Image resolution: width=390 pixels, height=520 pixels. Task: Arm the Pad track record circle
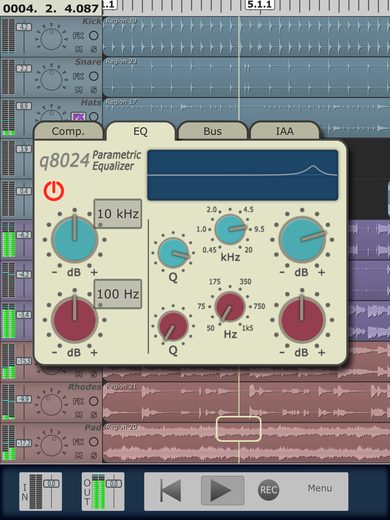94,442
